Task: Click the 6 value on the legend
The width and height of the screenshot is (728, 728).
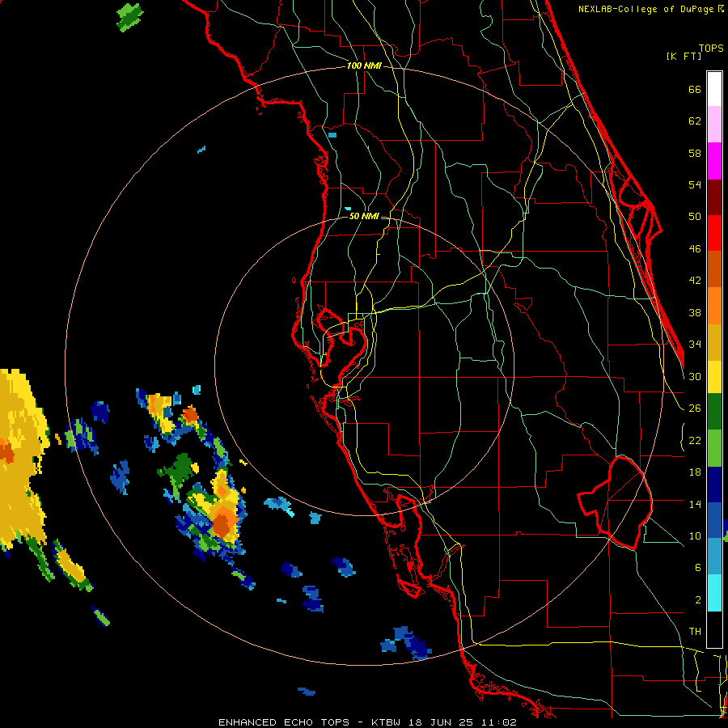Action: 698,568
